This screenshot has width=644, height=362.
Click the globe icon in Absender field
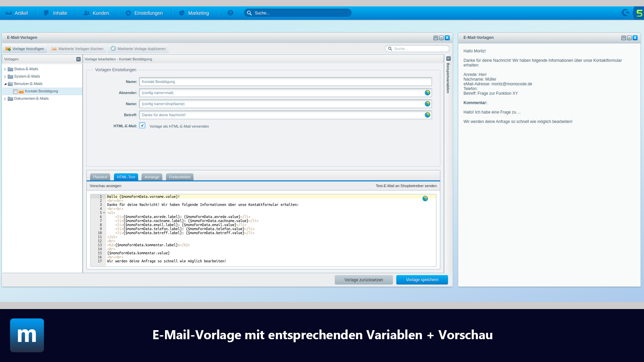[x=427, y=93]
